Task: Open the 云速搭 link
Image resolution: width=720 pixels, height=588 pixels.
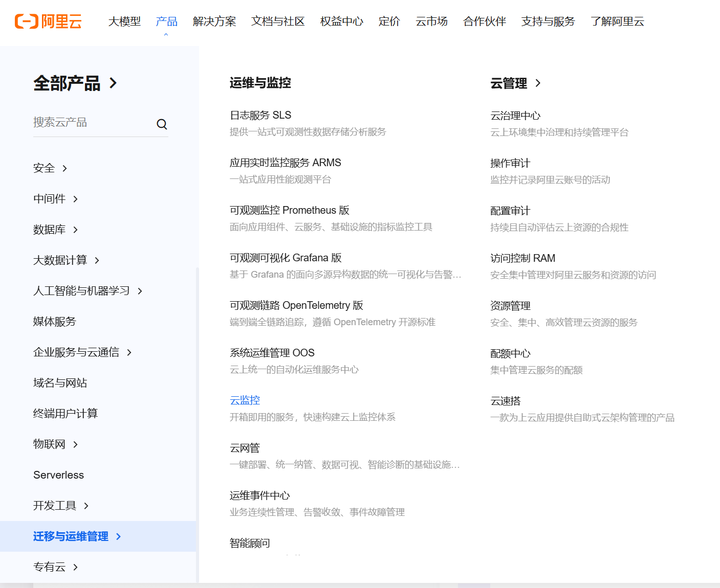Action: pos(505,401)
